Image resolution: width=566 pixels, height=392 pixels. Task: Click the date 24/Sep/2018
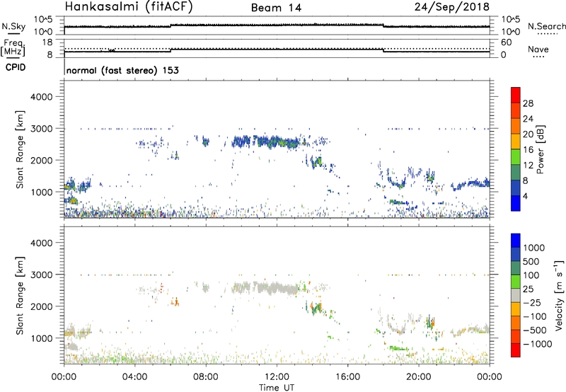click(x=452, y=6)
